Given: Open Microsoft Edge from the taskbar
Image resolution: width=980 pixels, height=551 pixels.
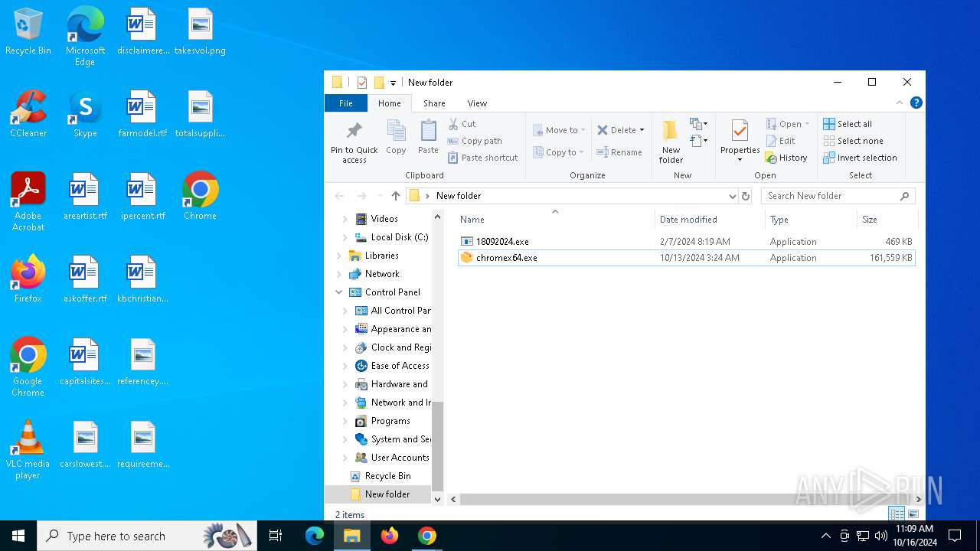Looking at the screenshot, I should tap(315, 536).
